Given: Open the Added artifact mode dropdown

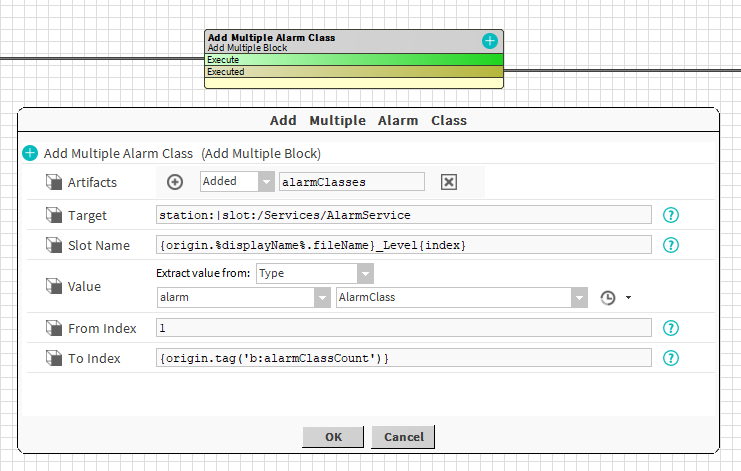Looking at the screenshot, I should pyautogui.click(x=265, y=182).
